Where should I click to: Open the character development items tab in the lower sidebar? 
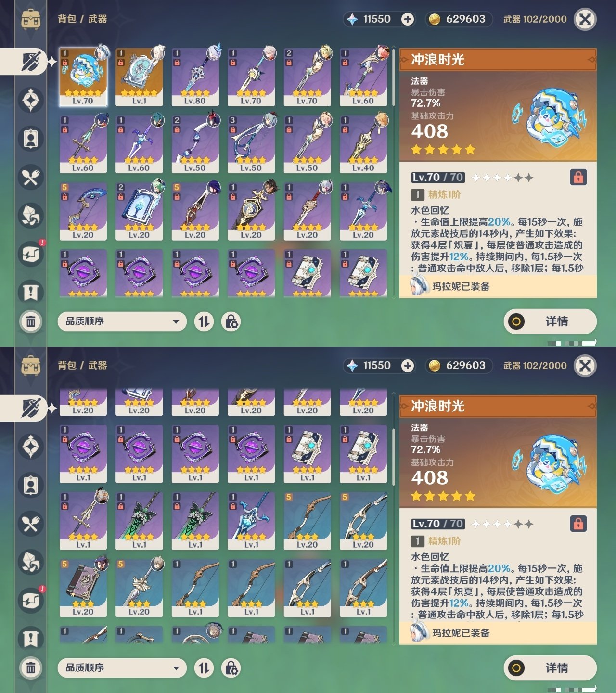[x=31, y=485]
